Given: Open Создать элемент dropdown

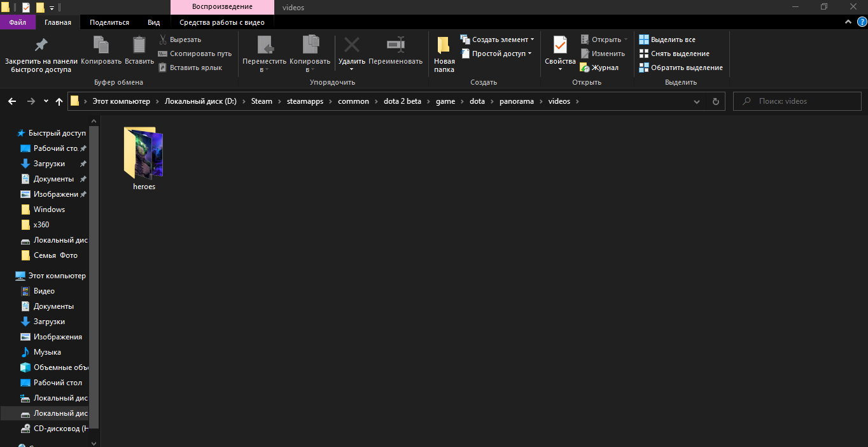Looking at the screenshot, I should [x=498, y=39].
